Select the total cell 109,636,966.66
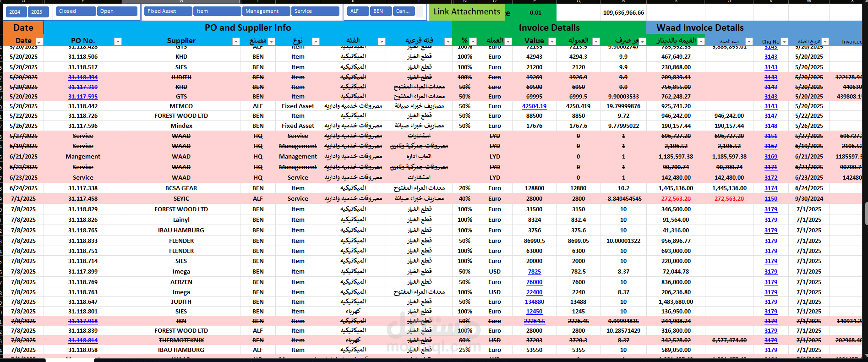This screenshot has width=868, height=362. click(x=623, y=12)
